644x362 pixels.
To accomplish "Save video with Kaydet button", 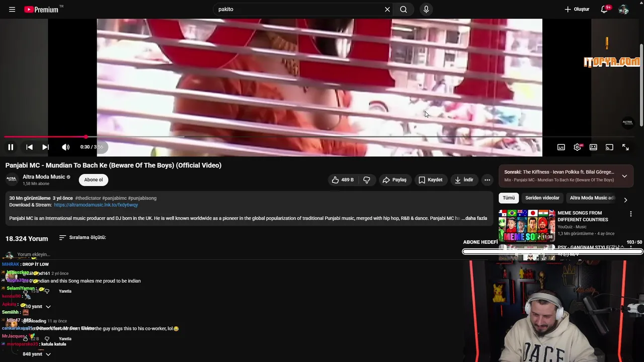I will [430, 179].
